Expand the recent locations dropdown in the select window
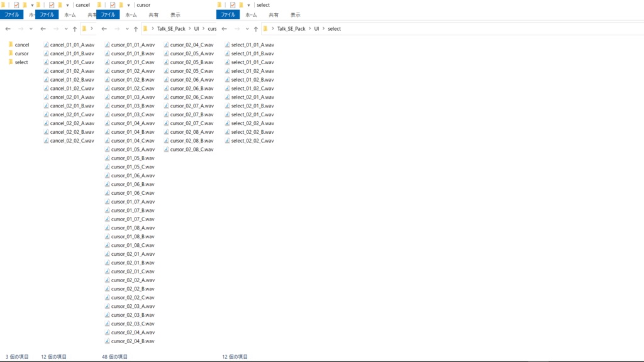 pyautogui.click(x=247, y=29)
